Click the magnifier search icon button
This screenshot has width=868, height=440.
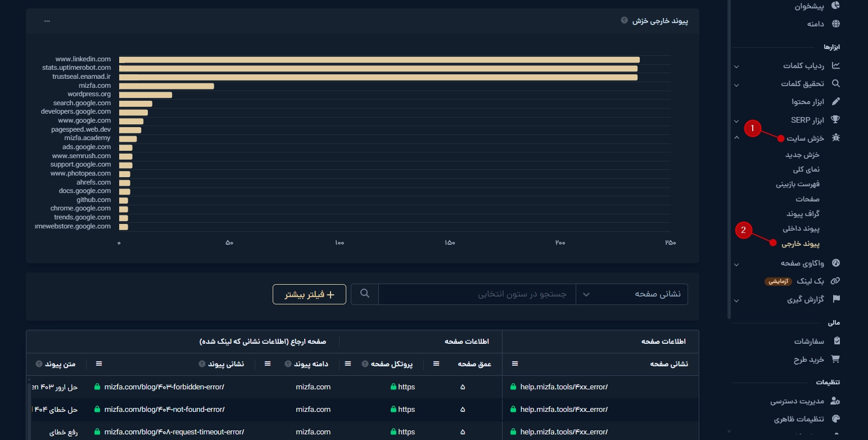(x=365, y=294)
